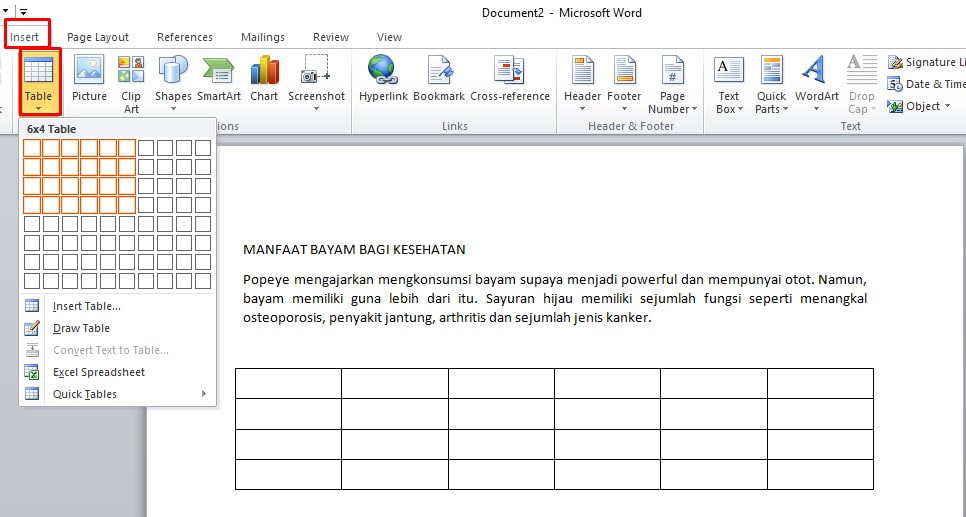Open the Cross-reference dialog

point(509,78)
